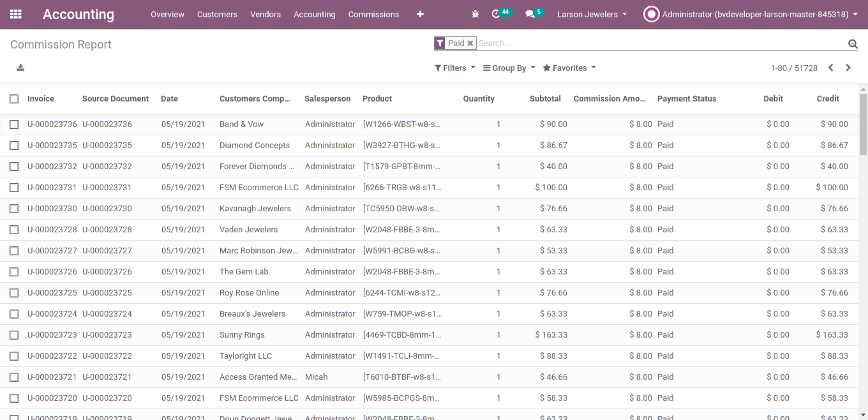Click the search magnifier icon
The height and width of the screenshot is (420, 868).
tap(853, 44)
